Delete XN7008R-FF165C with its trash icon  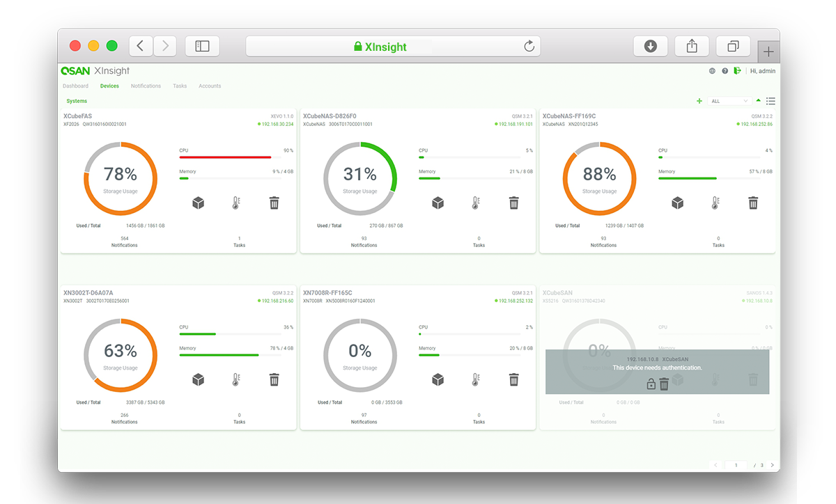514,379
